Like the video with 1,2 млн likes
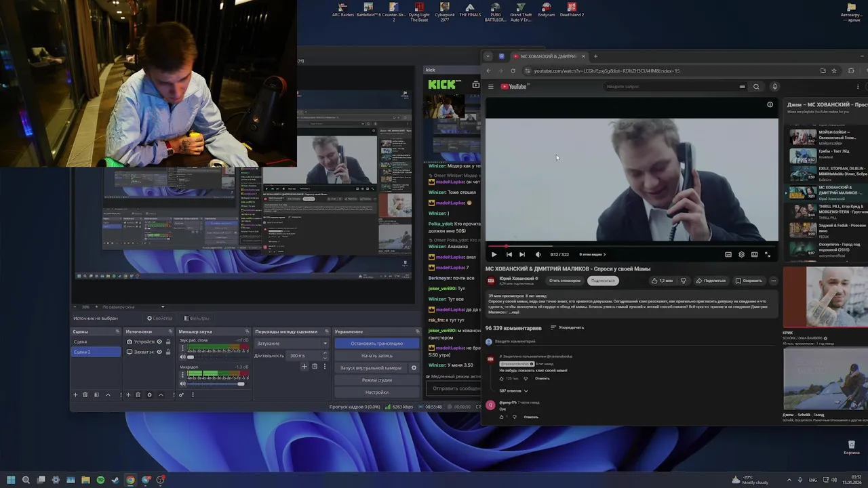Screen dimensions: 868x488 click(x=661, y=281)
